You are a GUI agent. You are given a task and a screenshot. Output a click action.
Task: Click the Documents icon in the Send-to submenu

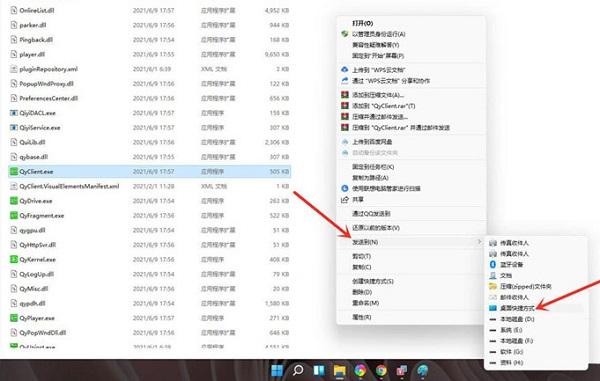tap(493, 275)
